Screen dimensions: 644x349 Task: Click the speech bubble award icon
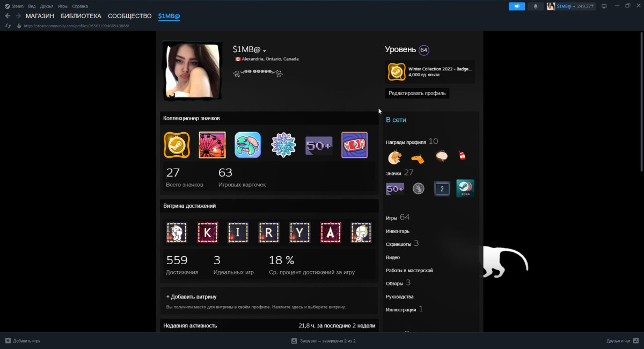pyautogui.click(x=442, y=156)
